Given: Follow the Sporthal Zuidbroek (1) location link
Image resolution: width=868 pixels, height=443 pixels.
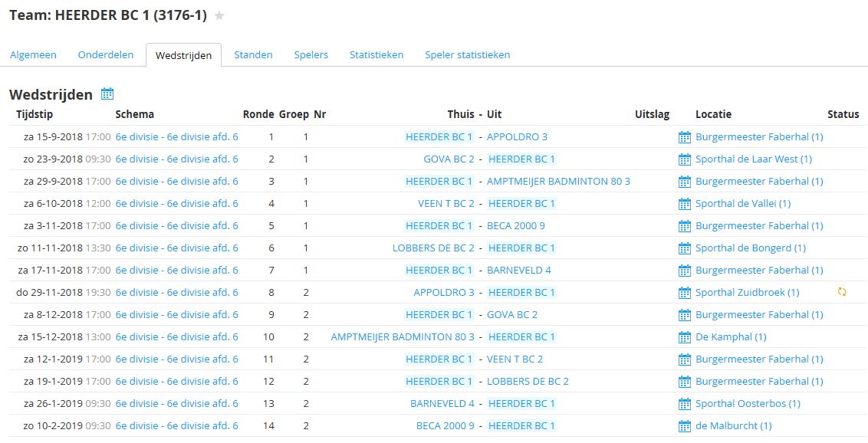Looking at the screenshot, I should coord(747,293).
